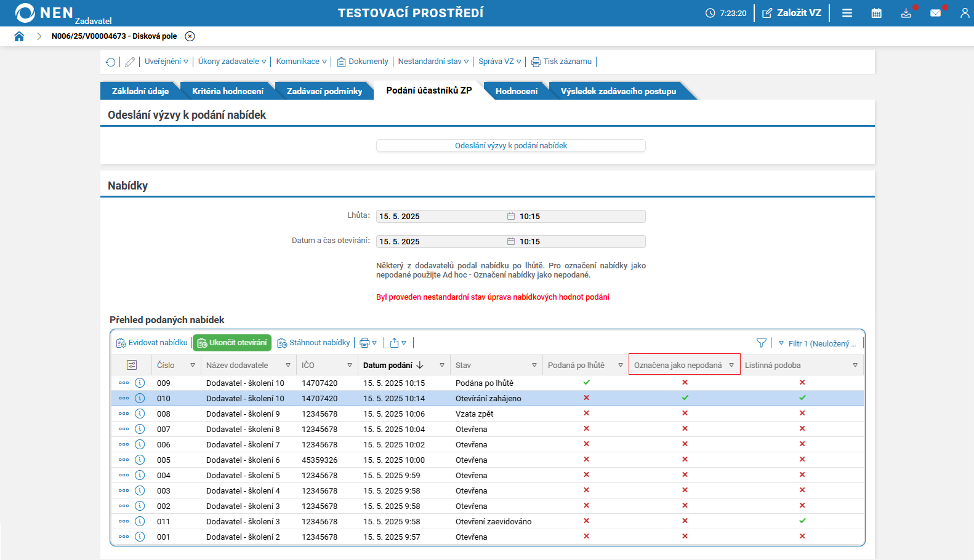Open the hamburger main menu
This screenshot has height=560, width=974.
pyautogui.click(x=847, y=13)
